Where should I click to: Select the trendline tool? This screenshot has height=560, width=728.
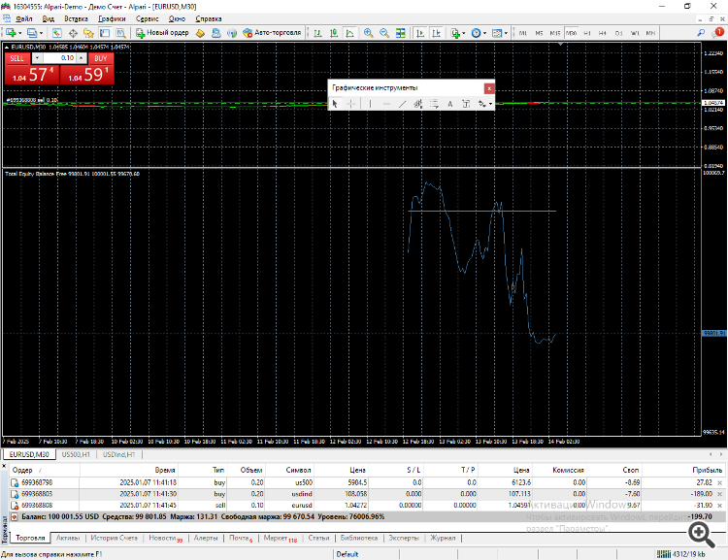coord(402,104)
